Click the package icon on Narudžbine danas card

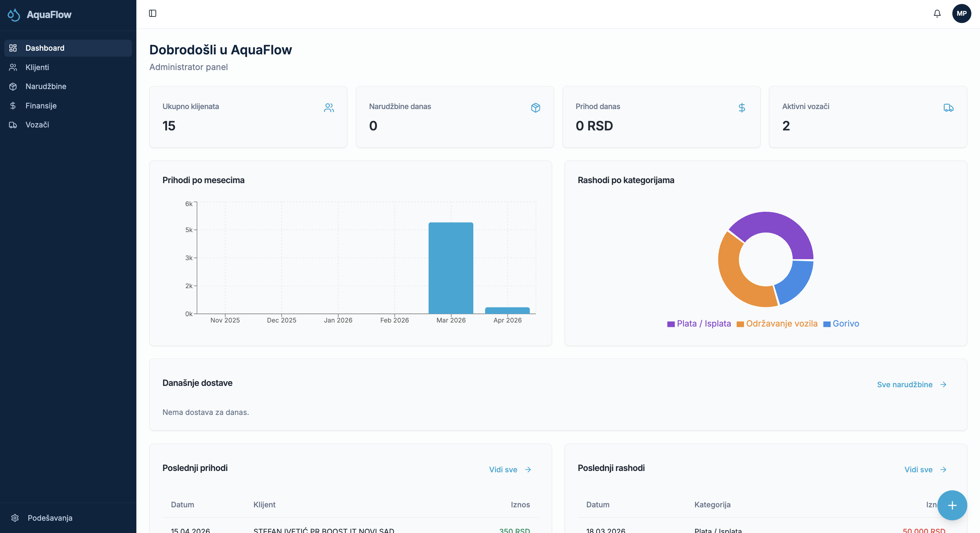coord(536,108)
